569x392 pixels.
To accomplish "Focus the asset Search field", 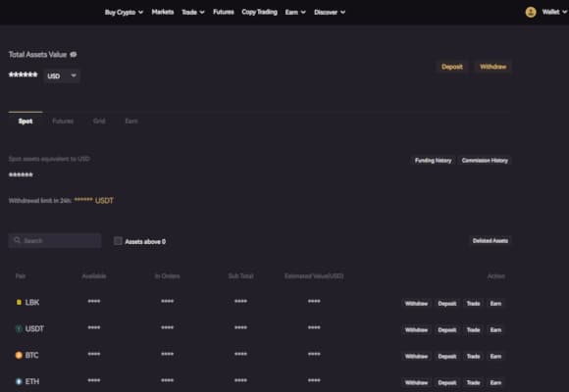I will click(x=55, y=240).
